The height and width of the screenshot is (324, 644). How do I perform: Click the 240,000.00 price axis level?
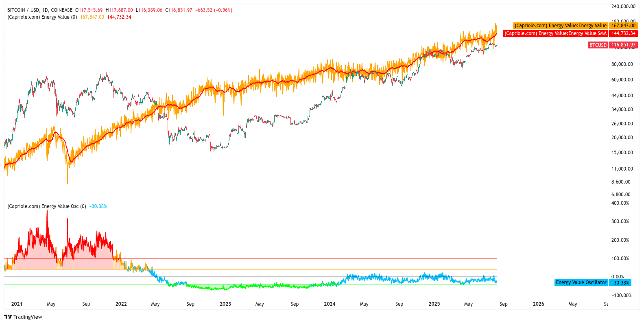tap(623, 7)
